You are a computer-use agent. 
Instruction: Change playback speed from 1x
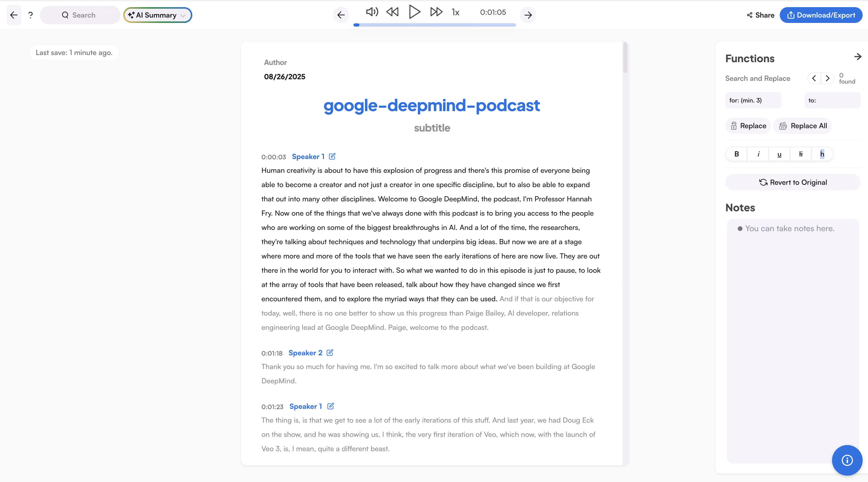tap(455, 12)
